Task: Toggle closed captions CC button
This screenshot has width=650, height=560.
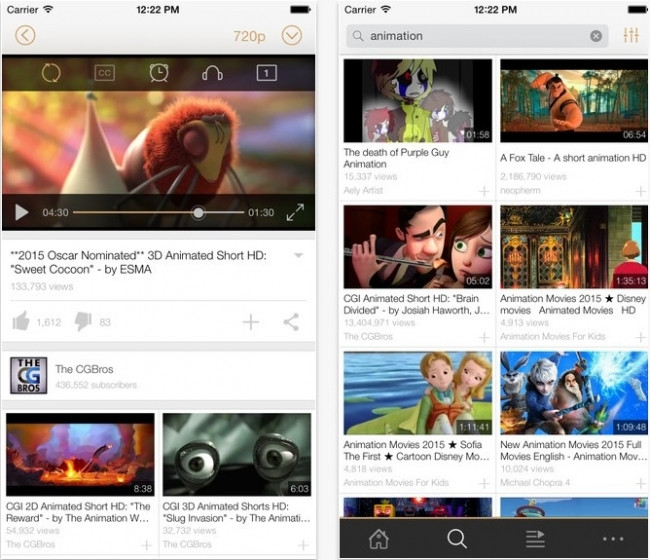Action: point(104,73)
